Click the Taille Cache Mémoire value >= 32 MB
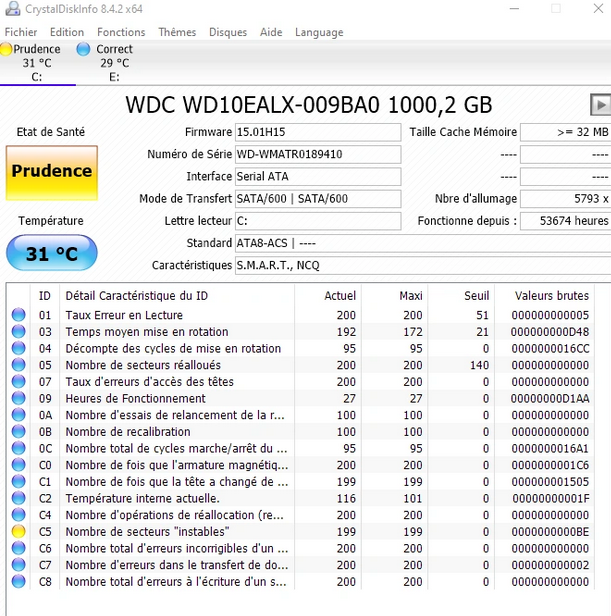The height and width of the screenshot is (616, 611). 565,132
